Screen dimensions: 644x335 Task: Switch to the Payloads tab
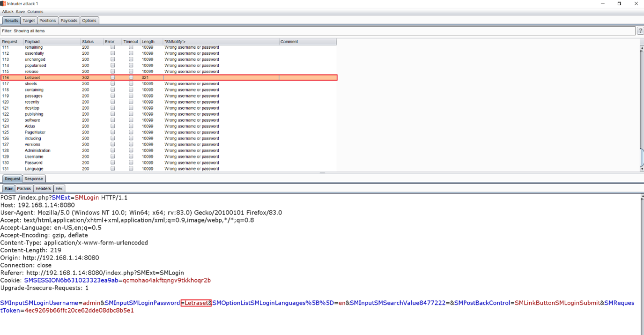69,21
